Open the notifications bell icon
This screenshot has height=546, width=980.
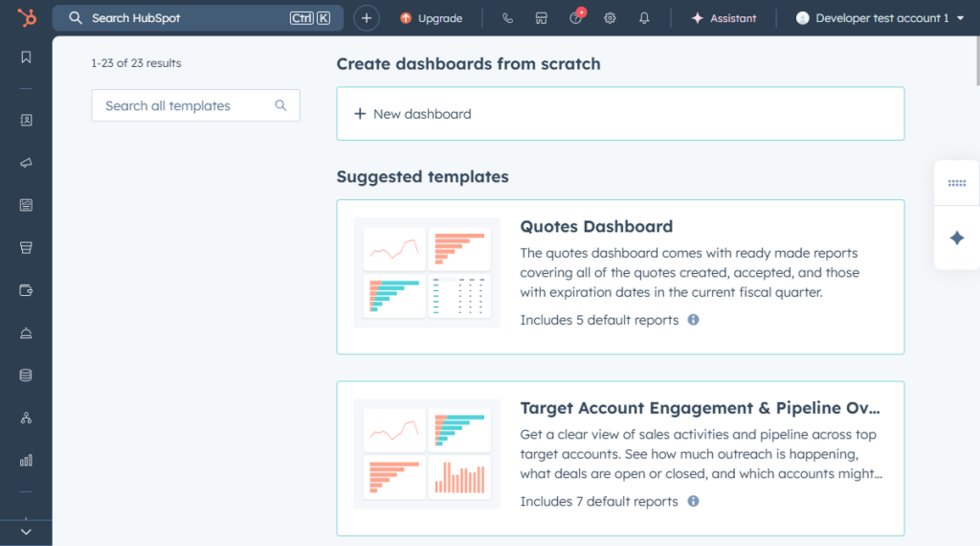pyautogui.click(x=644, y=18)
